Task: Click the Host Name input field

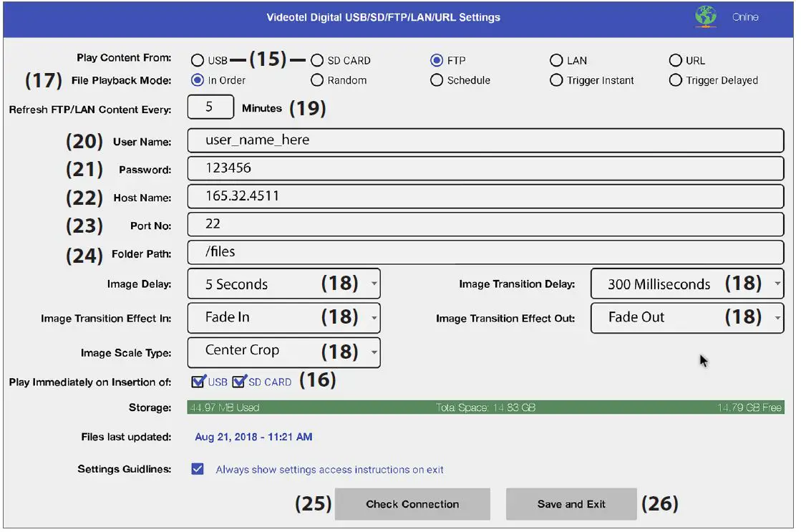Action: (485, 196)
